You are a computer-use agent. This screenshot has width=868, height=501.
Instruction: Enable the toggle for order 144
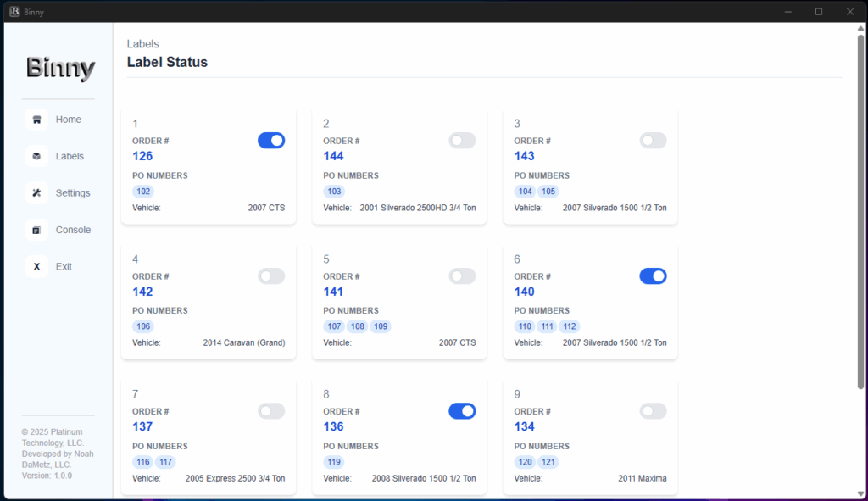(x=462, y=141)
